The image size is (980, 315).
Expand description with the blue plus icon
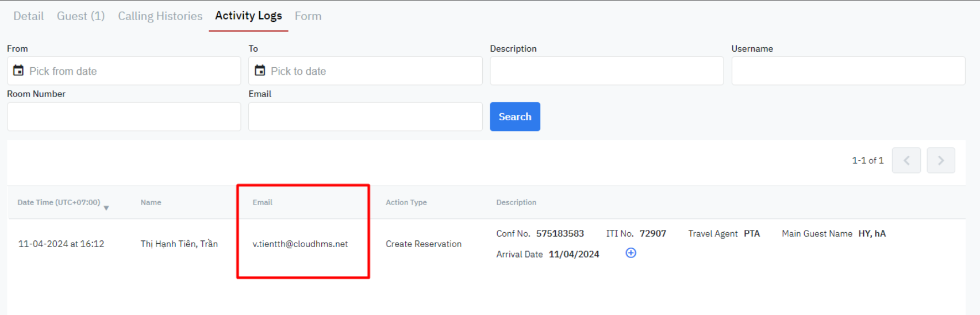click(x=631, y=253)
